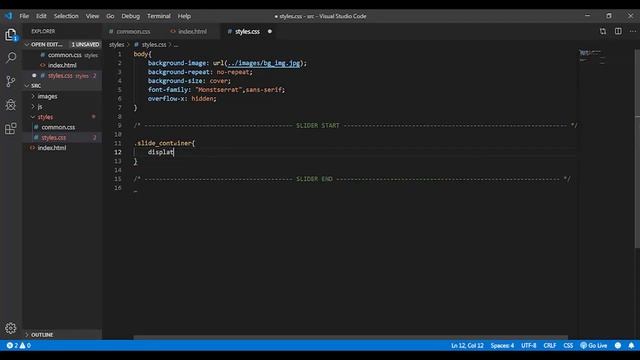The width and height of the screenshot is (640, 360).
Task: Click the feedback smiley in status bar
Action: click(x=618, y=345)
